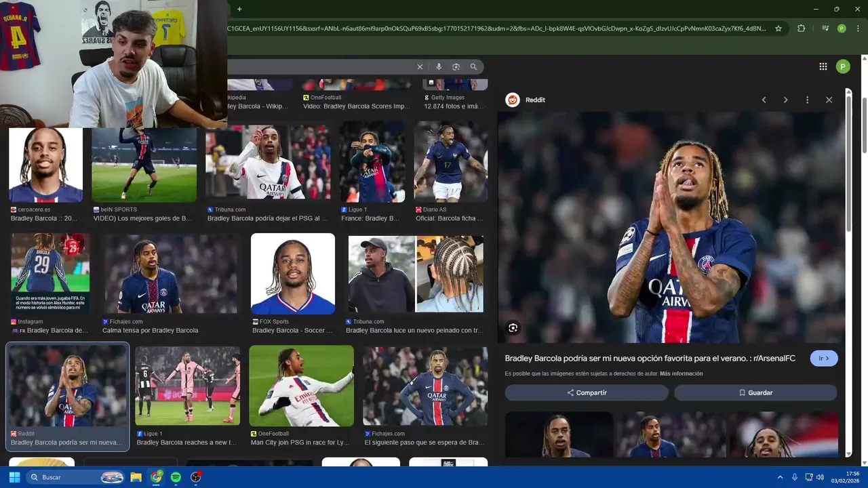
Task: Click the browser address bar URL
Action: 497,28
